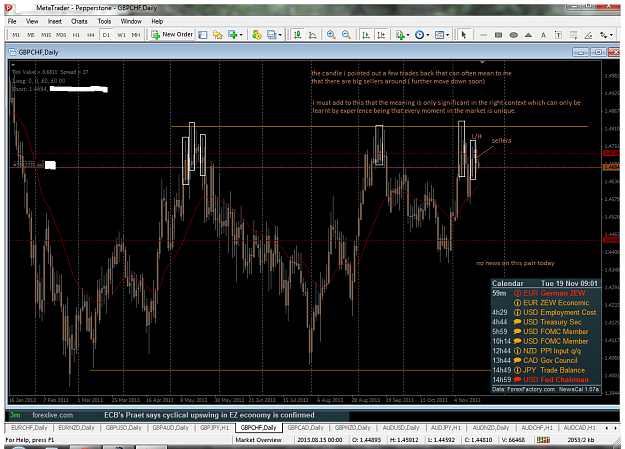Click the chart tabs scroll right arrow

pos(614,428)
